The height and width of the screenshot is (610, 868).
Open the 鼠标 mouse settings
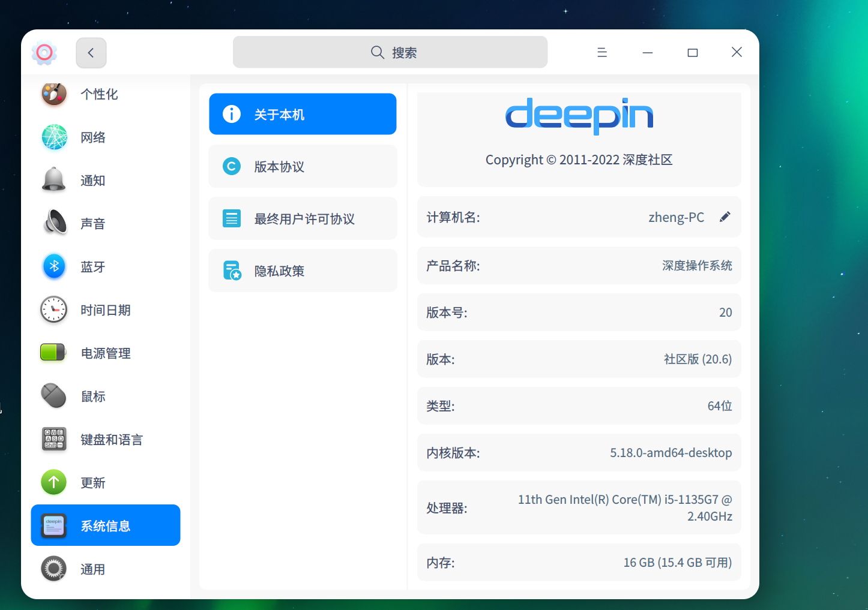click(93, 396)
